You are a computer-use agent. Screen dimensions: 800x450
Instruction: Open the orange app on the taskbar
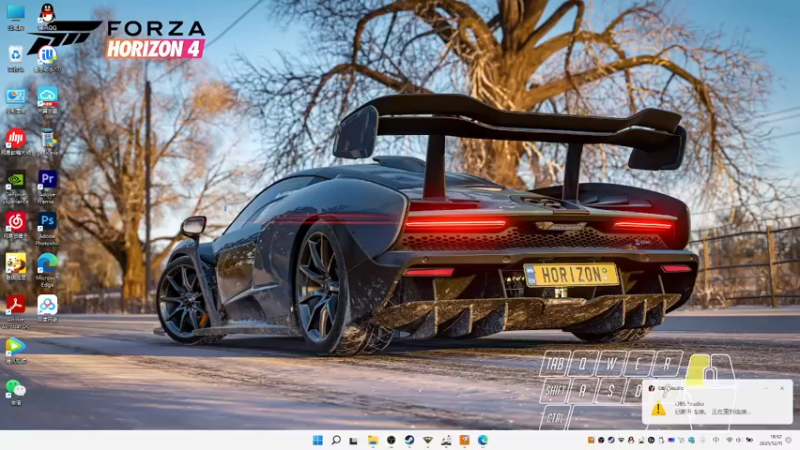(x=464, y=440)
